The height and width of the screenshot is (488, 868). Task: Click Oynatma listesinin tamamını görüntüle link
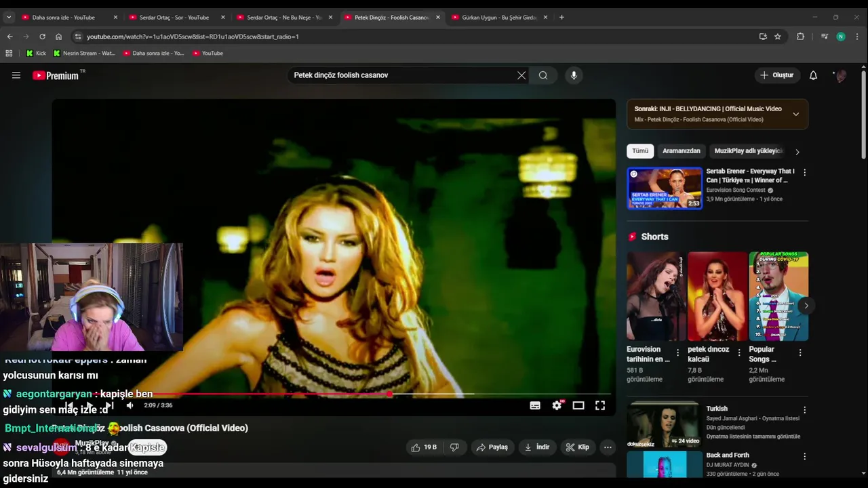pyautogui.click(x=753, y=436)
